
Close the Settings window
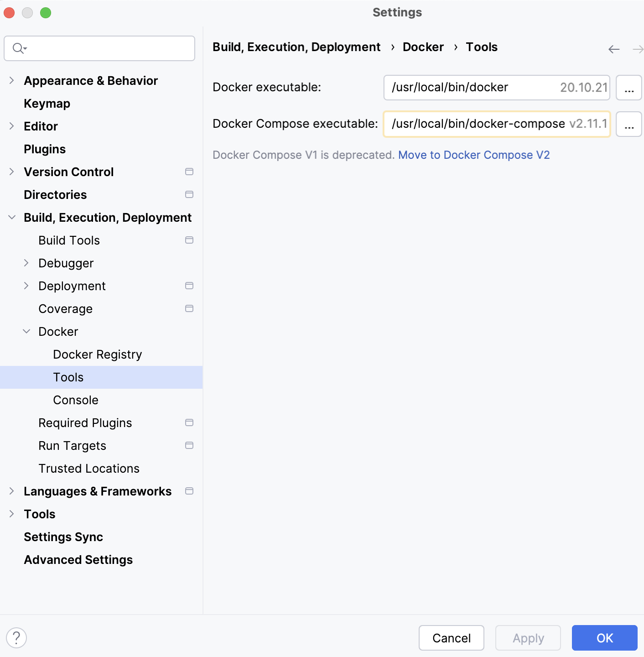pos(9,13)
